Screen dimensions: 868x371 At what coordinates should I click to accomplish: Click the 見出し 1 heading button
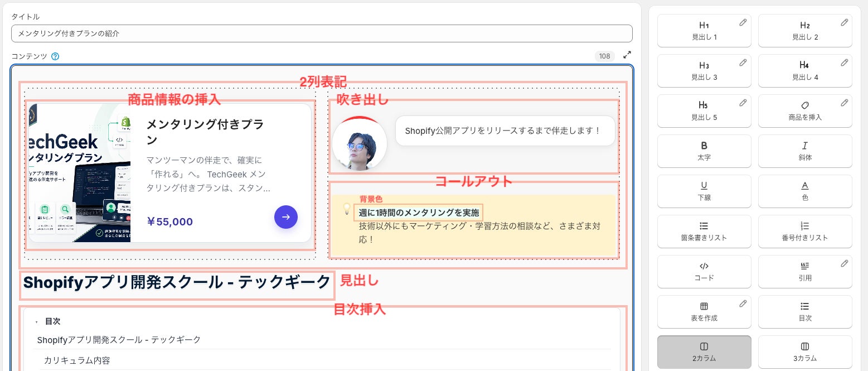704,31
